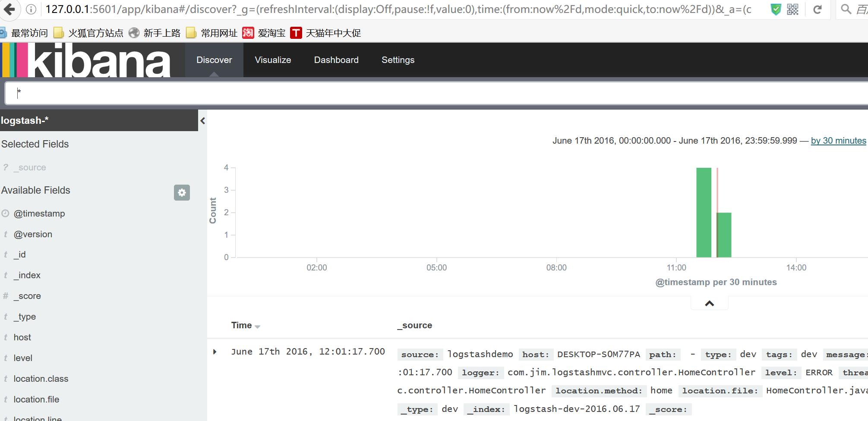This screenshot has height=421, width=868.
Task: Click the search magnifier icon
Action: pyautogui.click(x=846, y=9)
